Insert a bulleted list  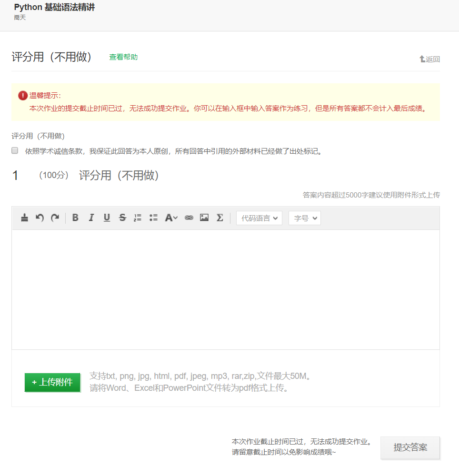[153, 218]
